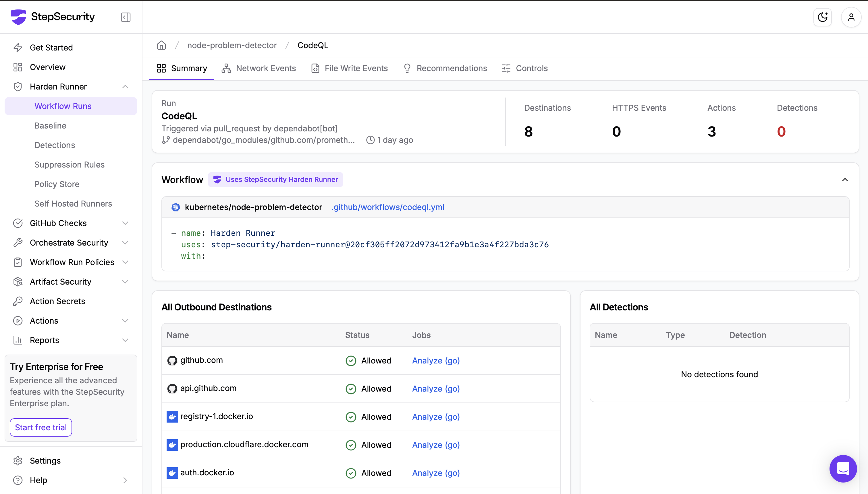This screenshot has height=494, width=868.
Task: Collapse the Harden Runner section
Action: point(125,87)
